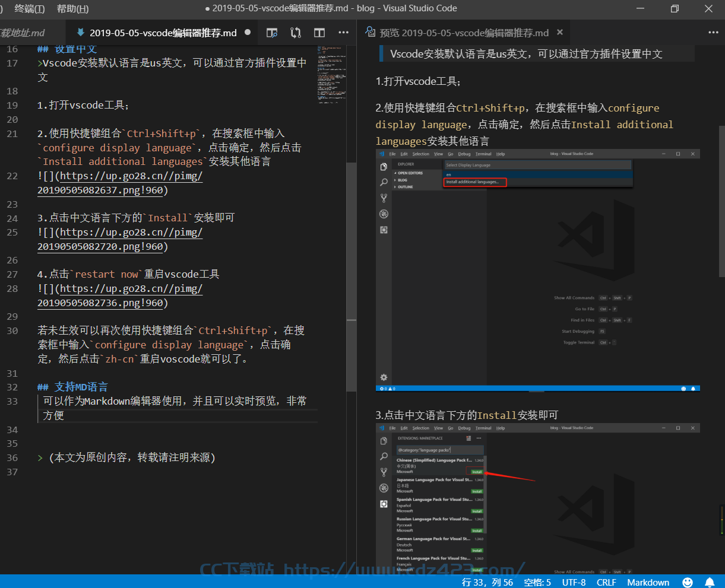
Task: Click the 若未生效可以再次使用快捷键组合 paragraph in the editor
Action: coord(172,345)
